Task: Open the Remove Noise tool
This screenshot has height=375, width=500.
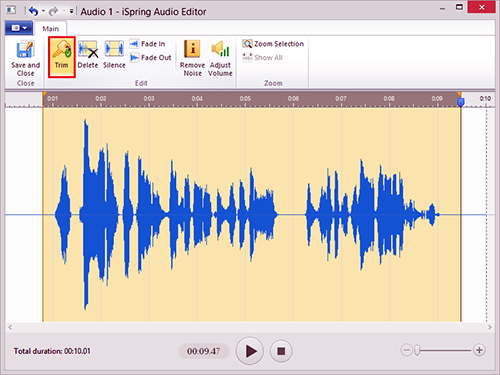Action: pyautogui.click(x=192, y=58)
